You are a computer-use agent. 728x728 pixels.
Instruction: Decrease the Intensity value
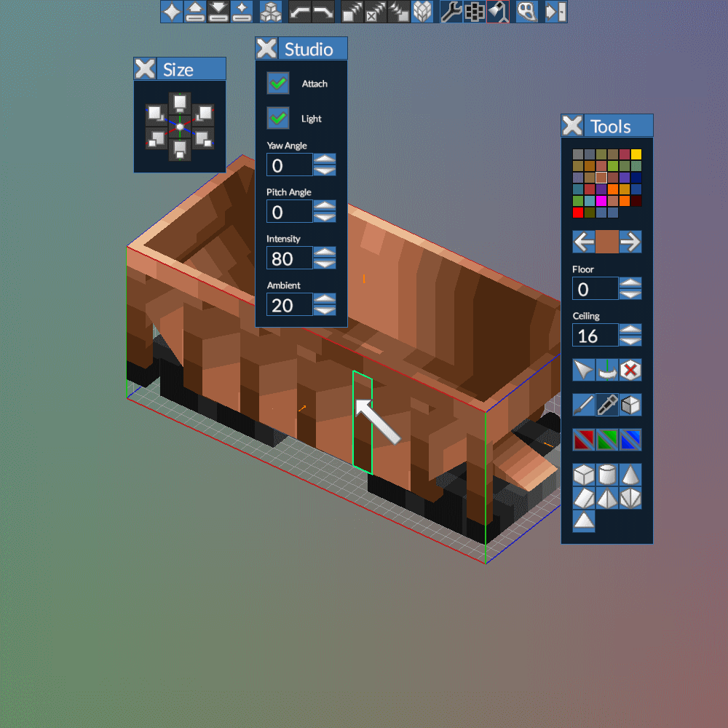[x=325, y=264]
